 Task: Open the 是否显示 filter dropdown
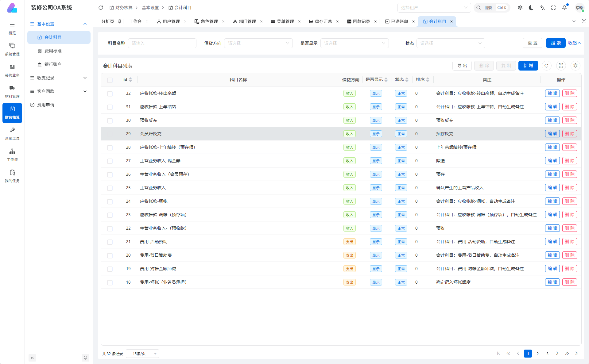355,43
